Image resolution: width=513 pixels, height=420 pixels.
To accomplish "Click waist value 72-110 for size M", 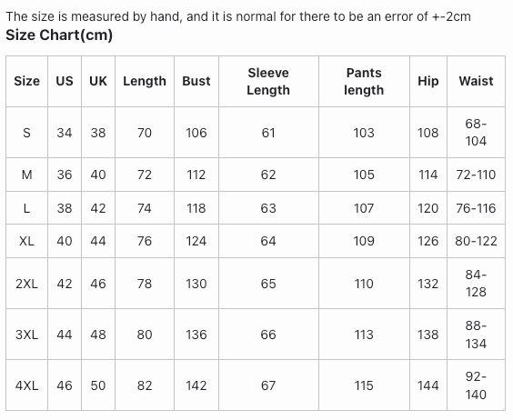I will 476,175.
